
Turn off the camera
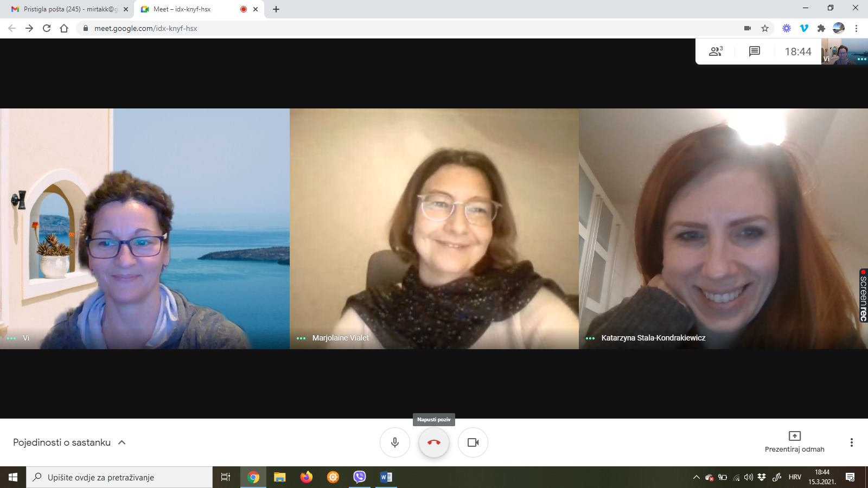473,442
